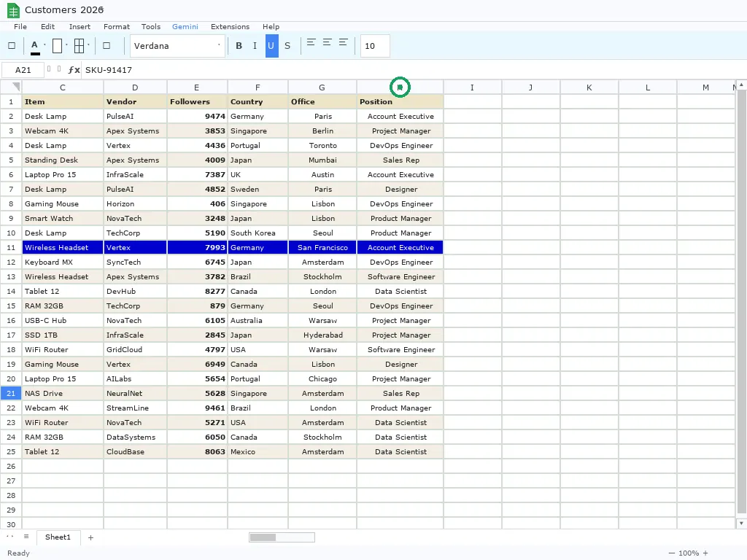Image resolution: width=747 pixels, height=560 pixels.
Task: Open the Format menu
Action: [117, 27]
